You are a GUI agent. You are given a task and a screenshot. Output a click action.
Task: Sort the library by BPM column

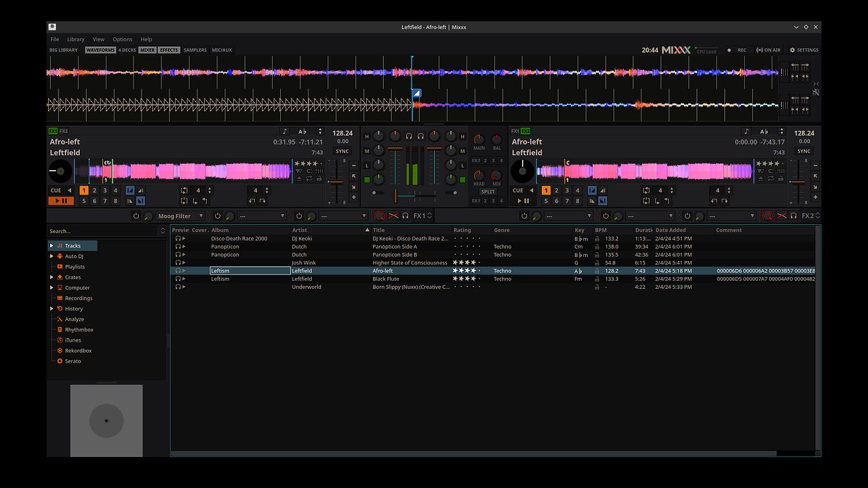pos(601,230)
